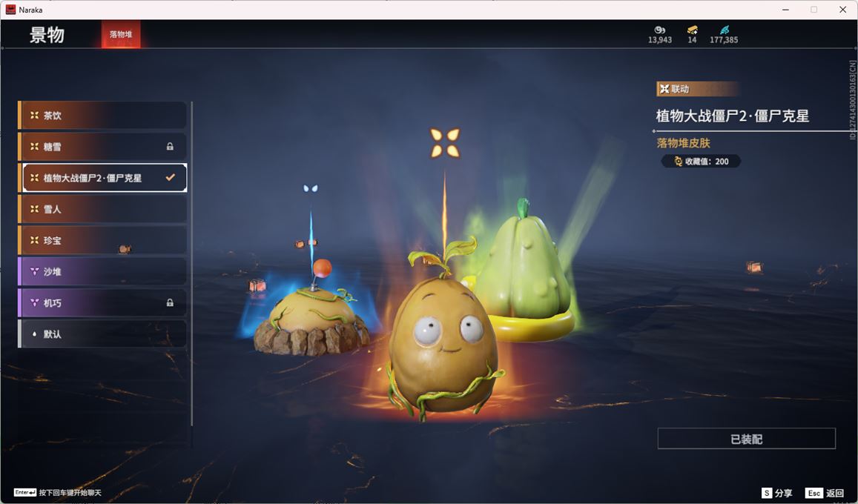Image resolution: width=858 pixels, height=504 pixels.
Task: Click the silver coin currency icon showing 13,943
Action: 659,30
